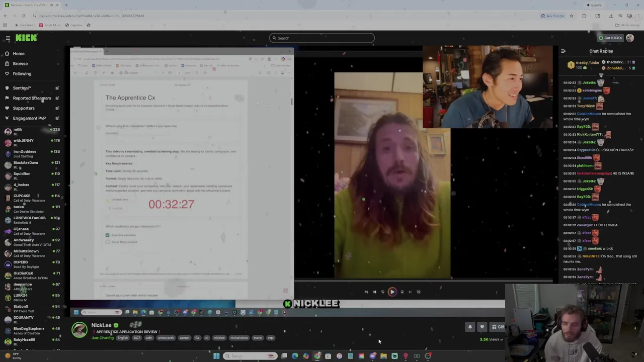Toggle notification bell for NickLee
Viewport: 644px width, 362px height.
point(470,327)
